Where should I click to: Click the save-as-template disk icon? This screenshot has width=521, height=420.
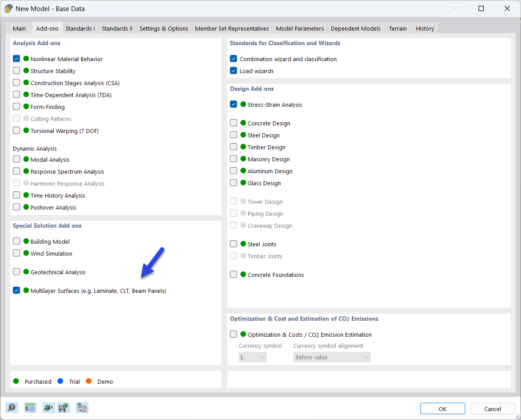tap(63, 407)
